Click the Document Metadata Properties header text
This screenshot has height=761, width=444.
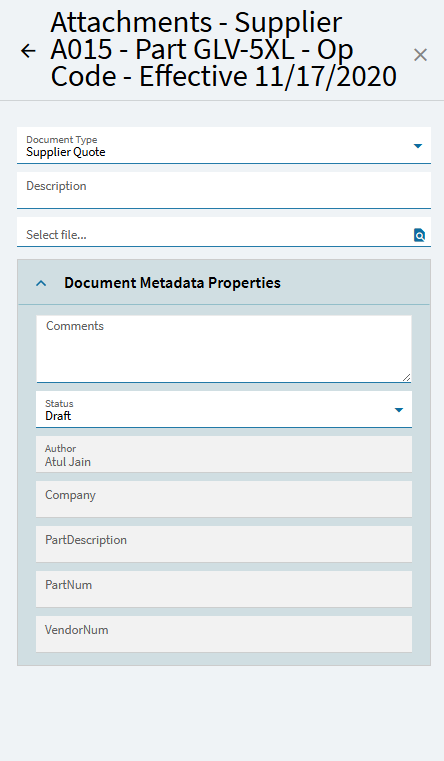pyautogui.click(x=172, y=282)
